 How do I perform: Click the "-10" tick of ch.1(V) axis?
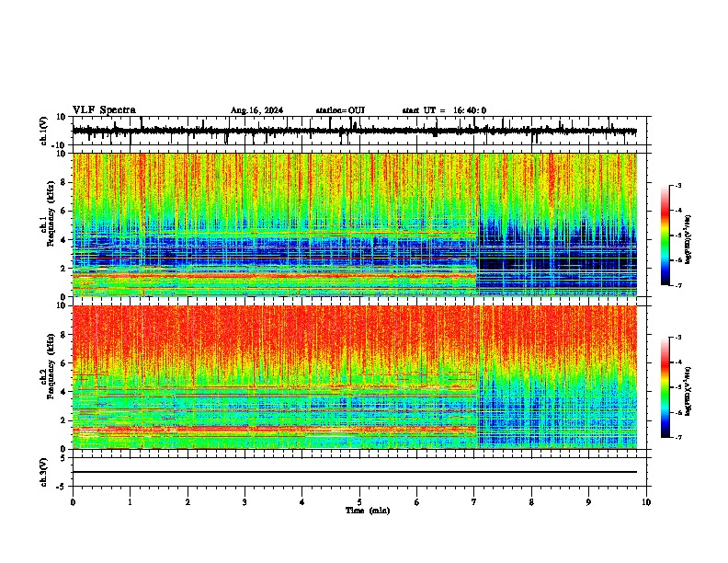pos(60,145)
